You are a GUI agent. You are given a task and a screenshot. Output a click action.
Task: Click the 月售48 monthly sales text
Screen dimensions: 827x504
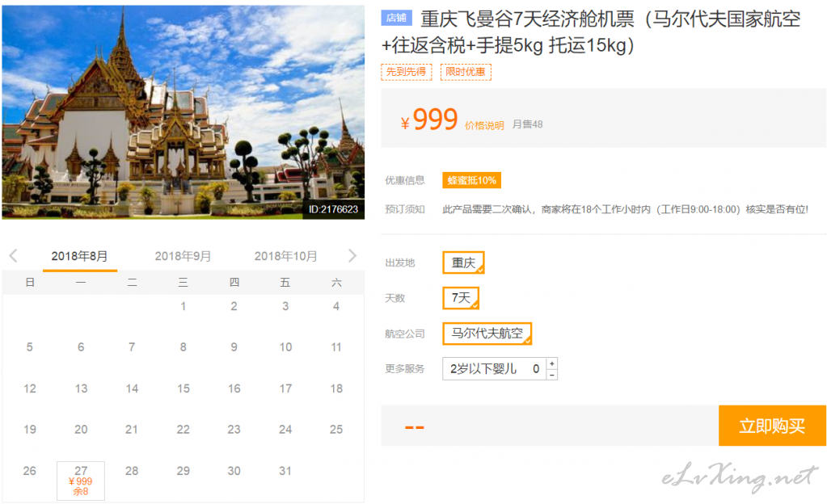pyautogui.click(x=527, y=124)
